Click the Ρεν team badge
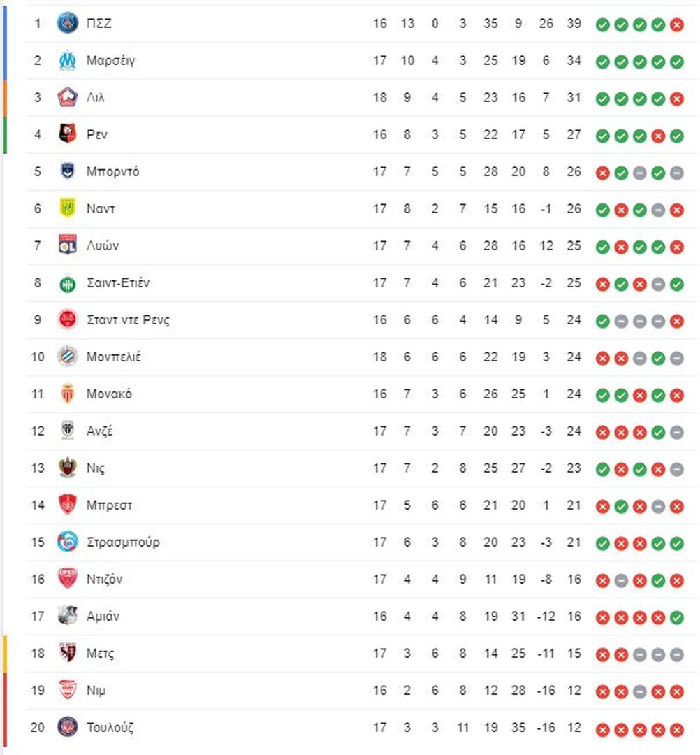 coord(68,134)
